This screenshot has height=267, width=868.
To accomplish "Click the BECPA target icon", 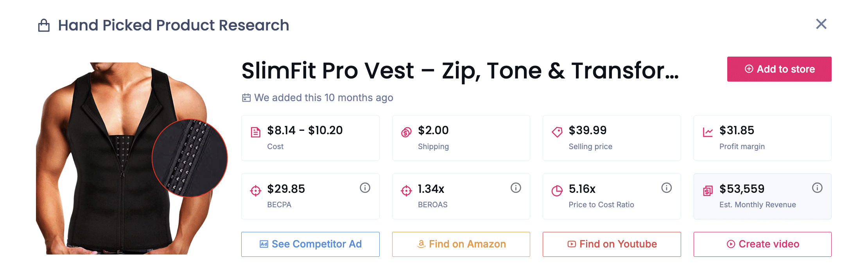I will 255,191.
